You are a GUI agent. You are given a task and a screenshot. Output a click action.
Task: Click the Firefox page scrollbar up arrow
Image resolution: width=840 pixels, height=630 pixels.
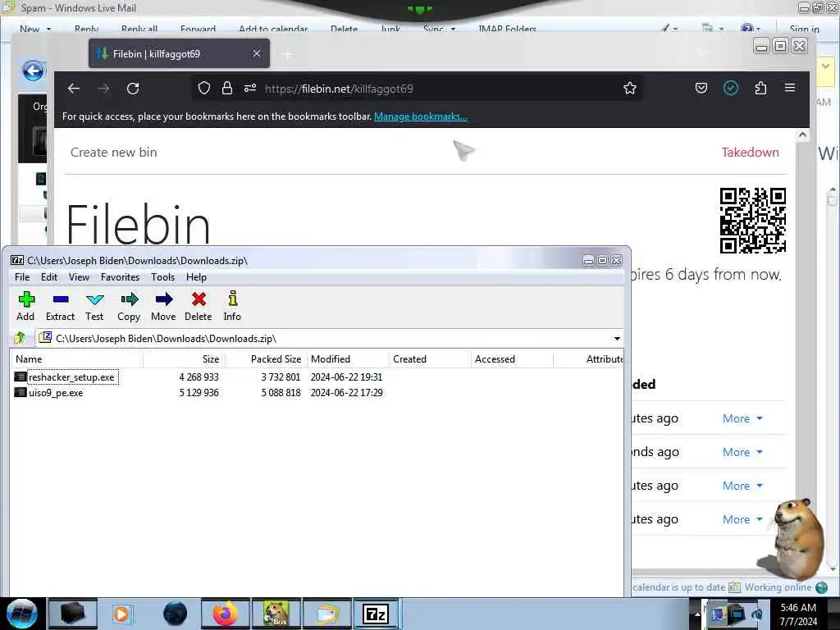(x=802, y=135)
